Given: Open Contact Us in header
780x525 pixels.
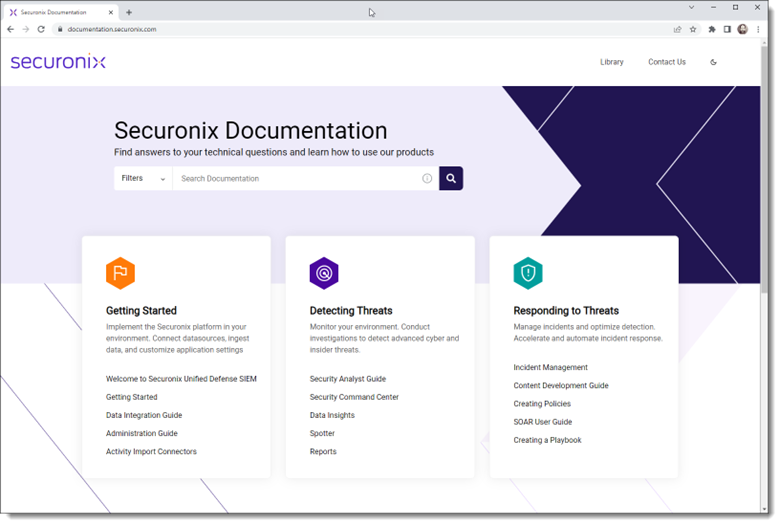Looking at the screenshot, I should (x=666, y=62).
